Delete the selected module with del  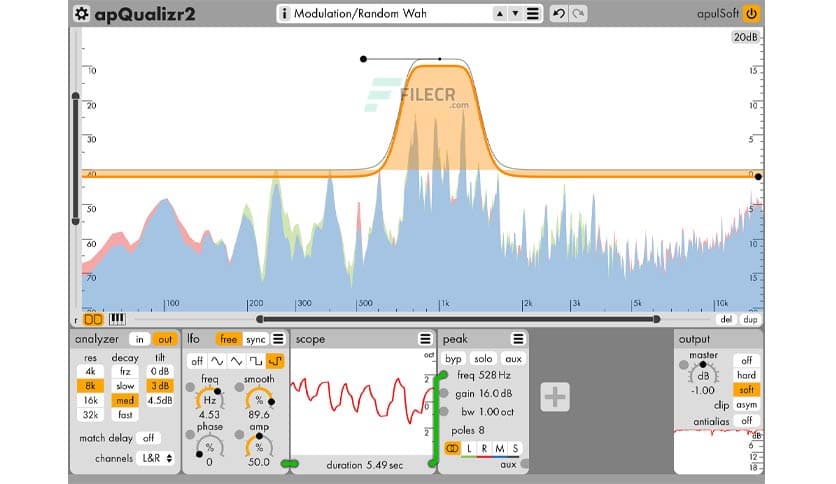(x=726, y=319)
